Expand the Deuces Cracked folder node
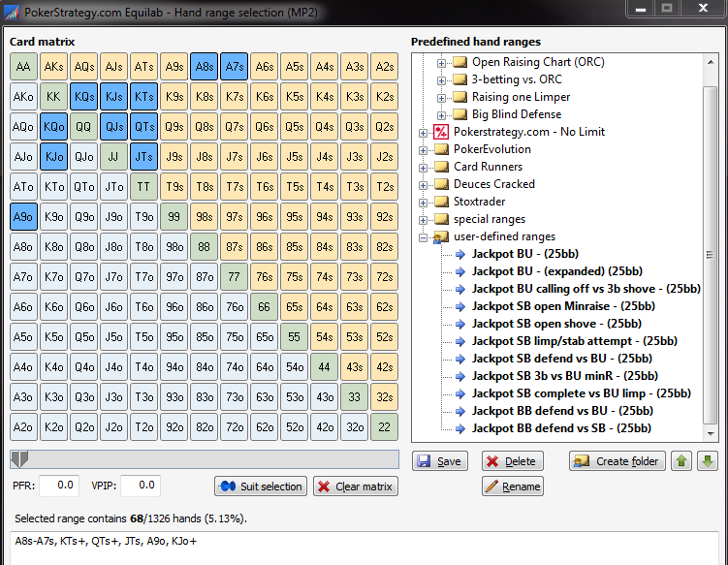728x565 pixels. pos(423,185)
